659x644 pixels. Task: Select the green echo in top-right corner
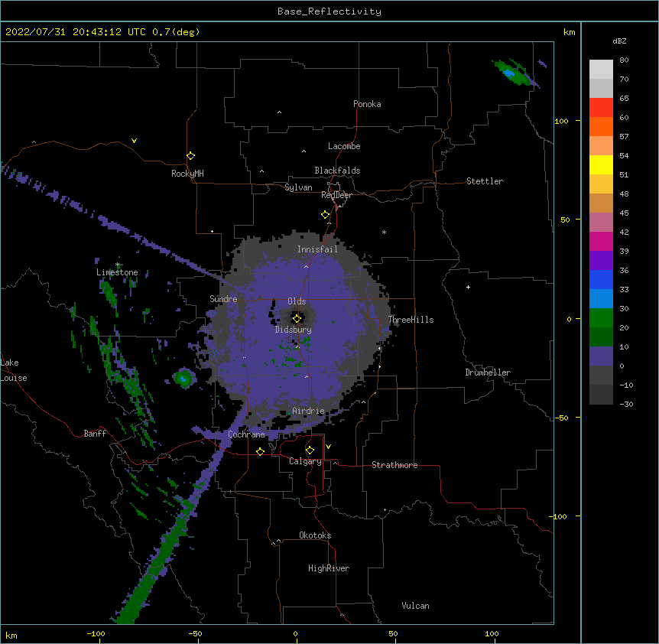click(x=512, y=73)
